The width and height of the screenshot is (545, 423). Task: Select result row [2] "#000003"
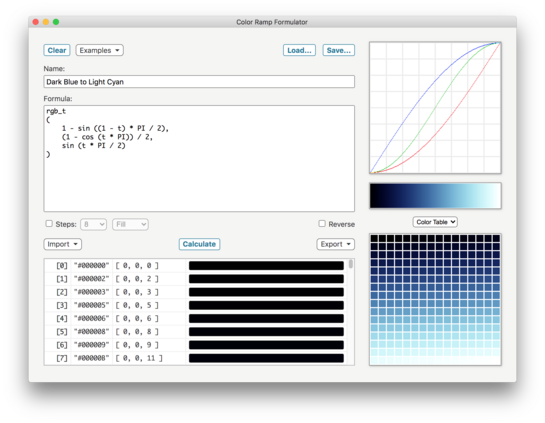[196, 292]
